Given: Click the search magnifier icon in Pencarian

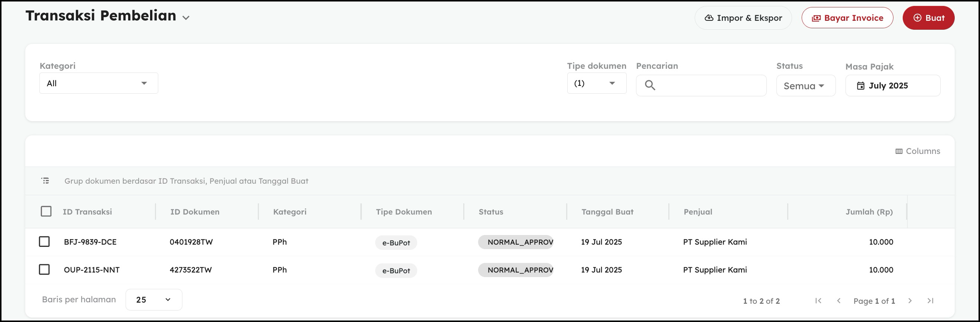Looking at the screenshot, I should (650, 85).
